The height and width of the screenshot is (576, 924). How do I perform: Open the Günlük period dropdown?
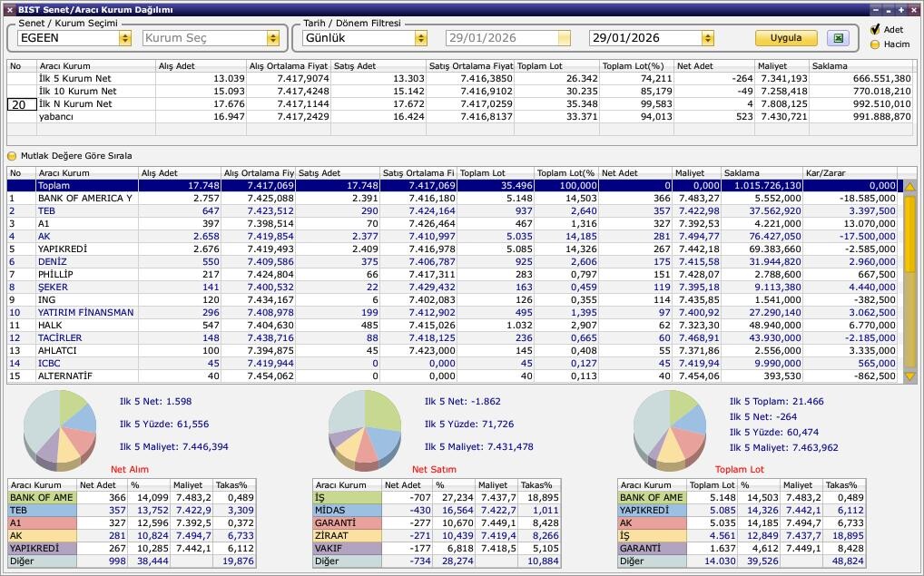click(420, 38)
